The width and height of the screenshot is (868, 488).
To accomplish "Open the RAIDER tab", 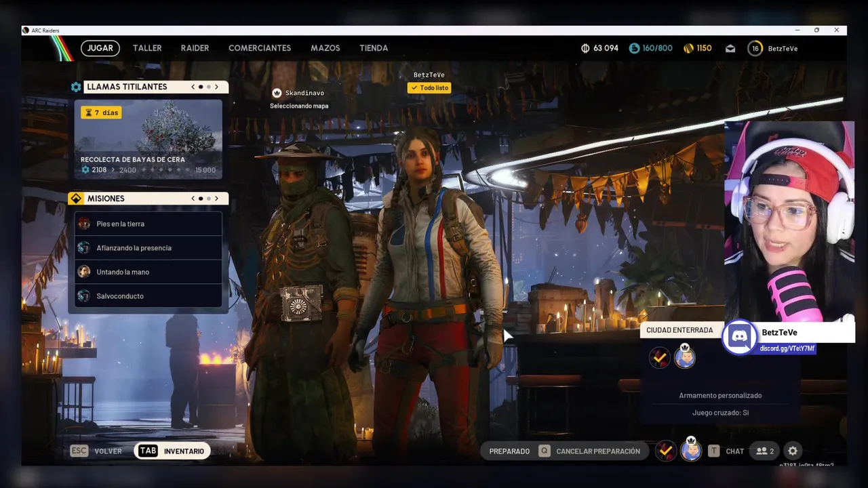I will coord(195,48).
